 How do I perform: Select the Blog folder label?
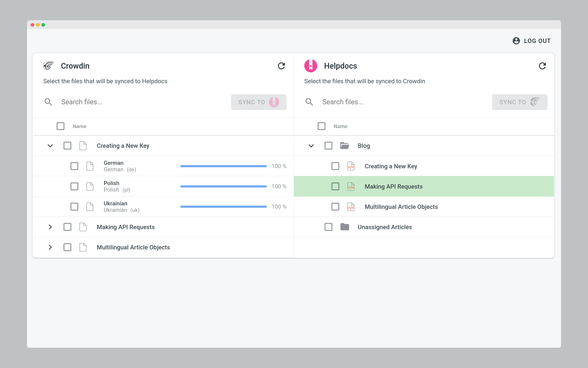click(364, 146)
